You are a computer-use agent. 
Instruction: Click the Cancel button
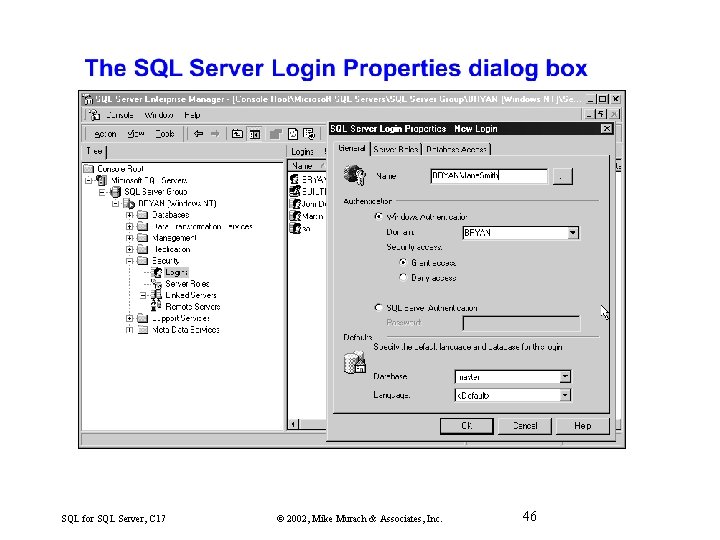tap(525, 426)
